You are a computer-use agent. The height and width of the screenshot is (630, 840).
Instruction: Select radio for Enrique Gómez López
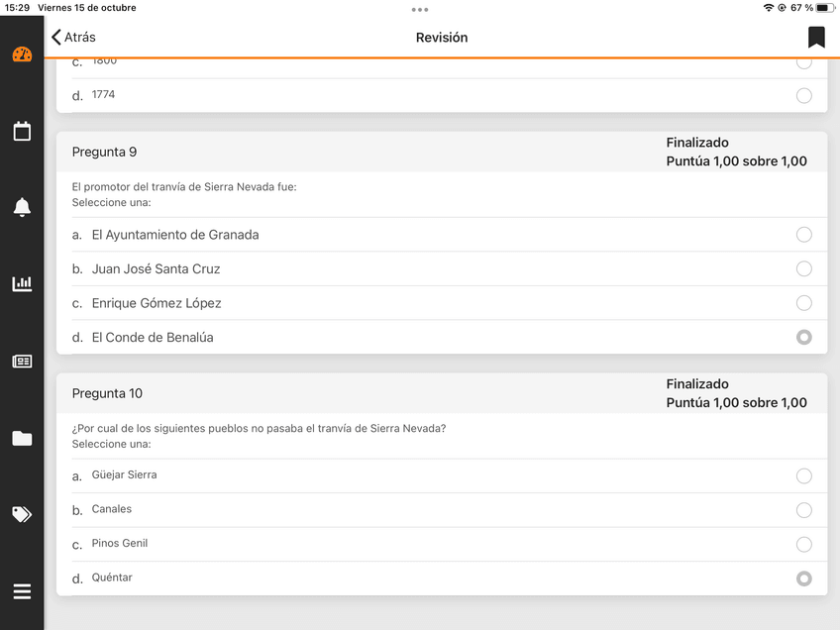point(804,303)
